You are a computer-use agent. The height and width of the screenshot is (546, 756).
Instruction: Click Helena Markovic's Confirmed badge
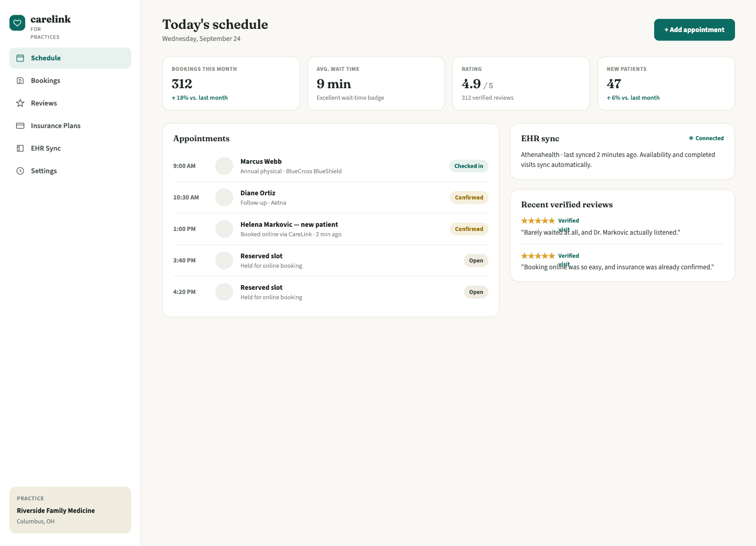469,229
